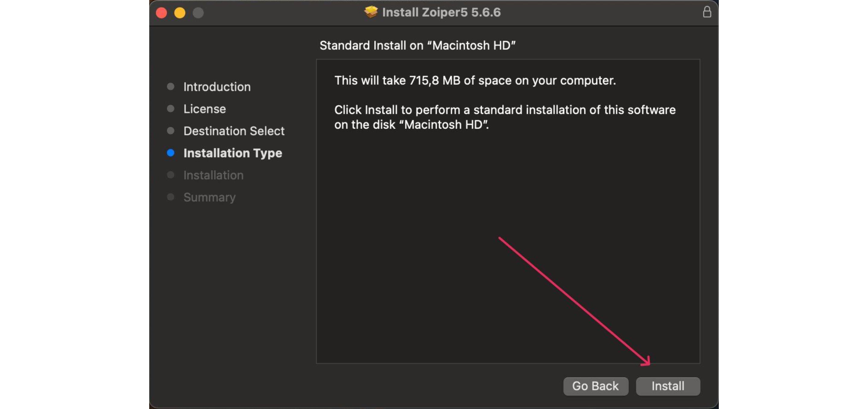Click the dimmed Summary step label

click(x=209, y=197)
